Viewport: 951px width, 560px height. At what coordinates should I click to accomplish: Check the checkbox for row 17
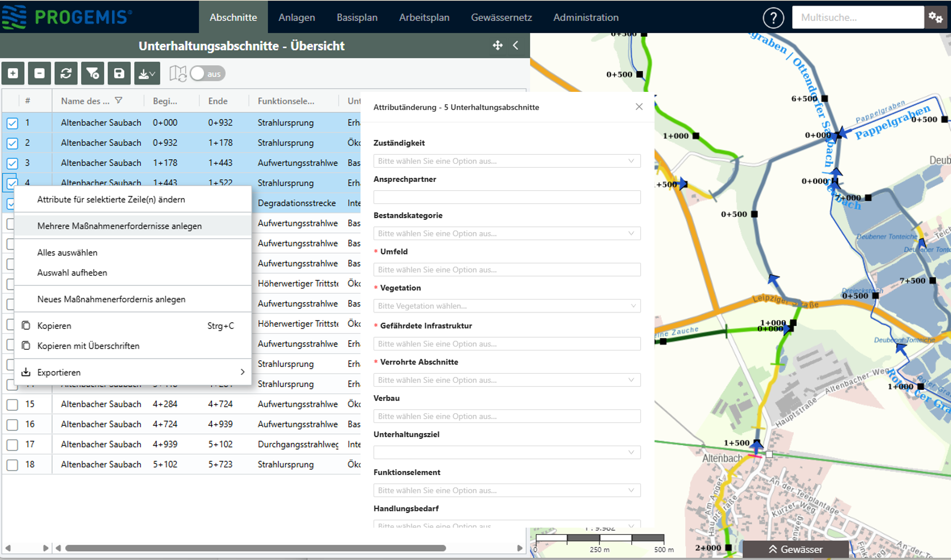[12, 445]
